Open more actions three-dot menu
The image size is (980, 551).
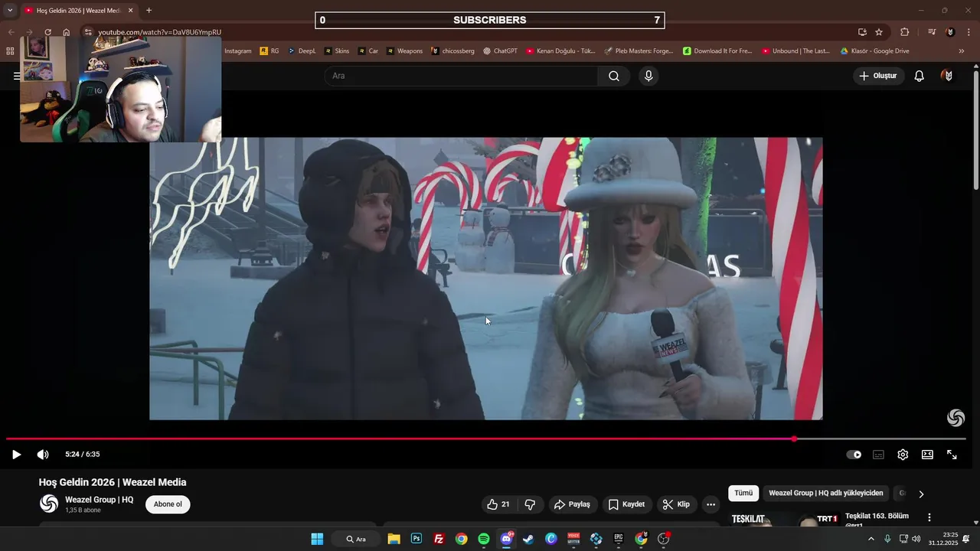pyautogui.click(x=710, y=504)
